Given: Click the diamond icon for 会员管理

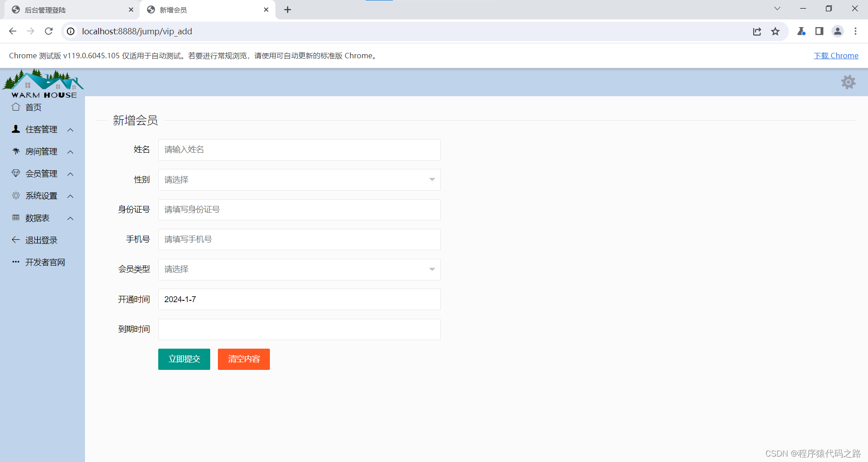Looking at the screenshot, I should click(x=16, y=173).
